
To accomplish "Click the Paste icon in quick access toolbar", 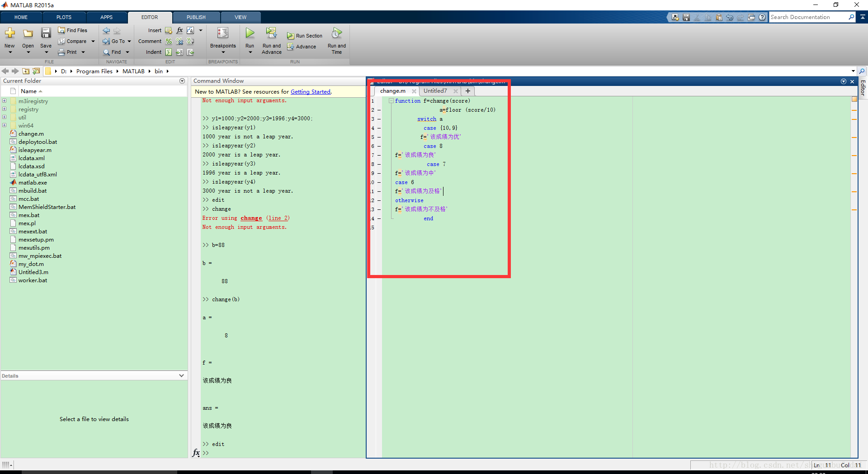I will click(719, 17).
